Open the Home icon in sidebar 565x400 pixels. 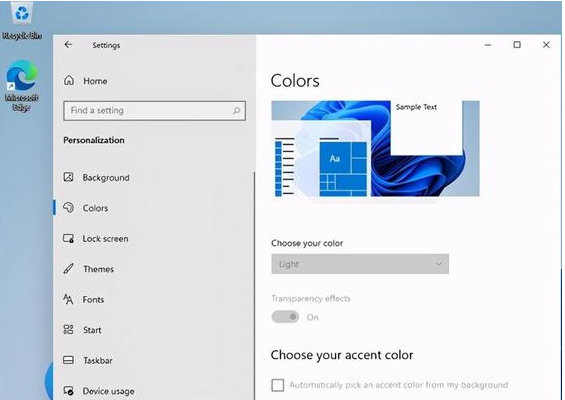tap(69, 80)
